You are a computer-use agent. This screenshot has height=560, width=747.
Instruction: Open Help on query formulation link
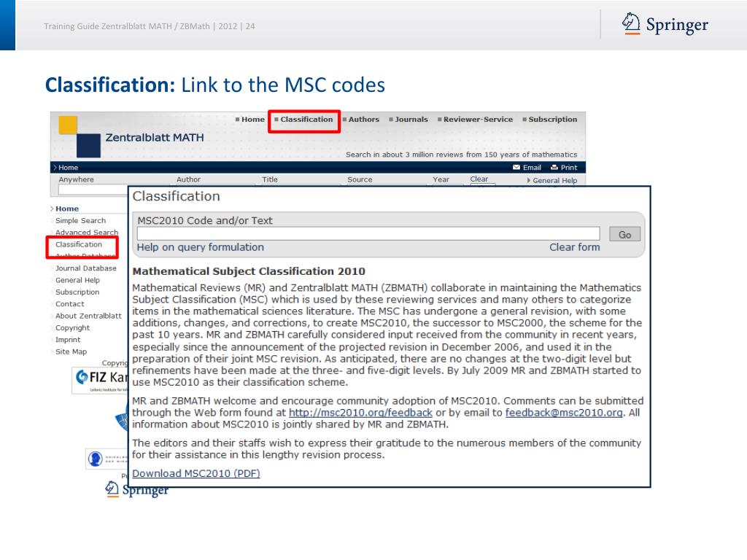(200, 247)
